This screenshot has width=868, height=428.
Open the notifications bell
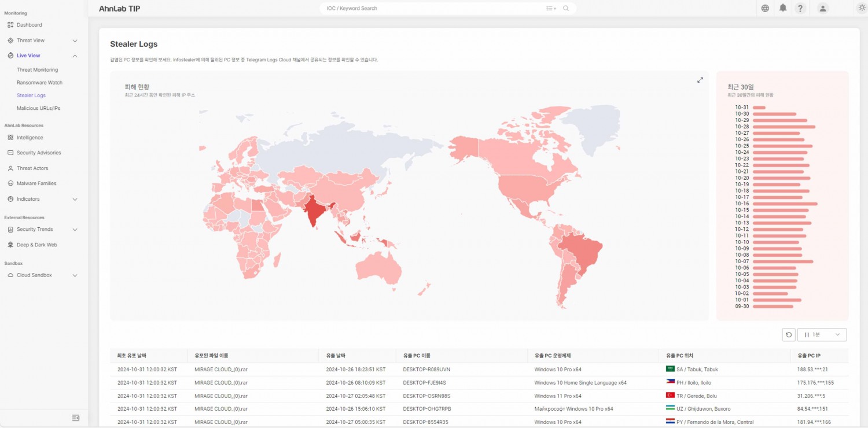(x=783, y=8)
